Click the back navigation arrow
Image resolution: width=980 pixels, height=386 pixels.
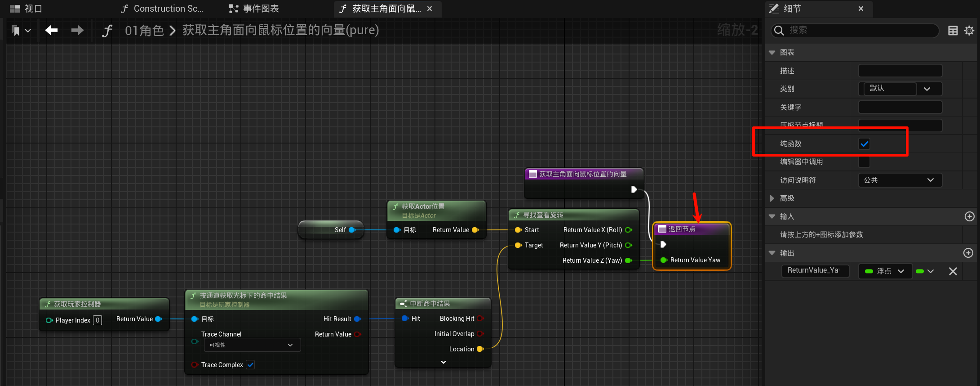point(51,30)
